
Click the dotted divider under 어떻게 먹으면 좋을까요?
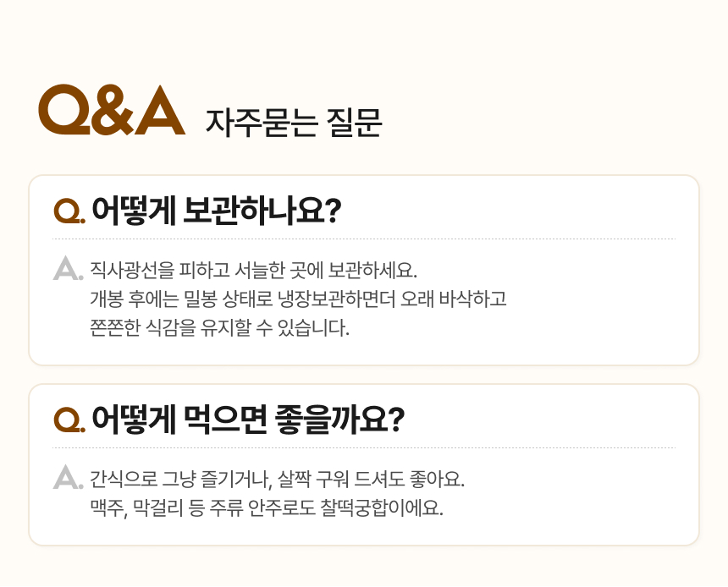(364, 447)
